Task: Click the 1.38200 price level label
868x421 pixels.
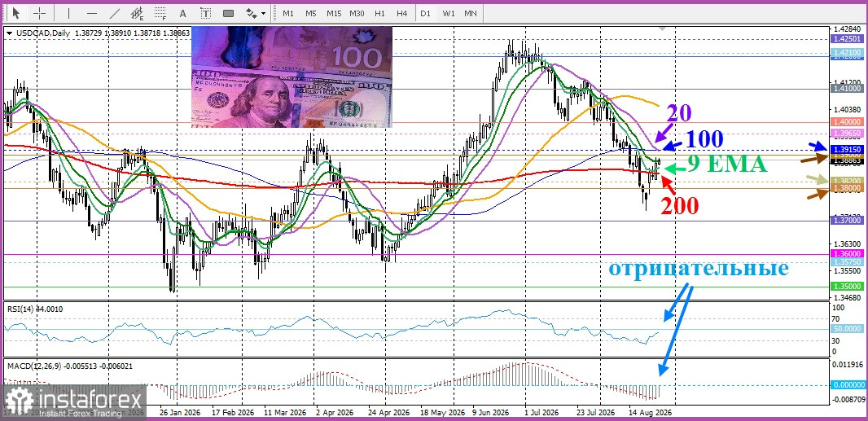Action: [846, 181]
